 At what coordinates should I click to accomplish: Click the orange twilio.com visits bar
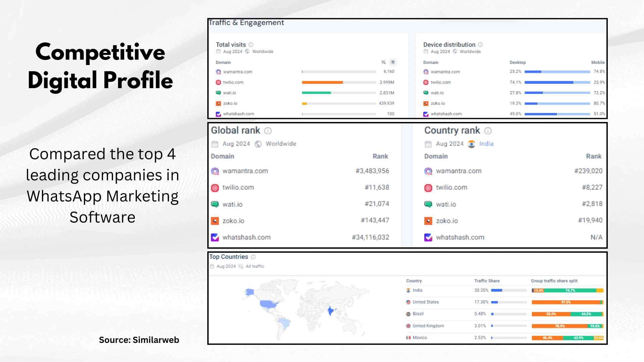322,82
